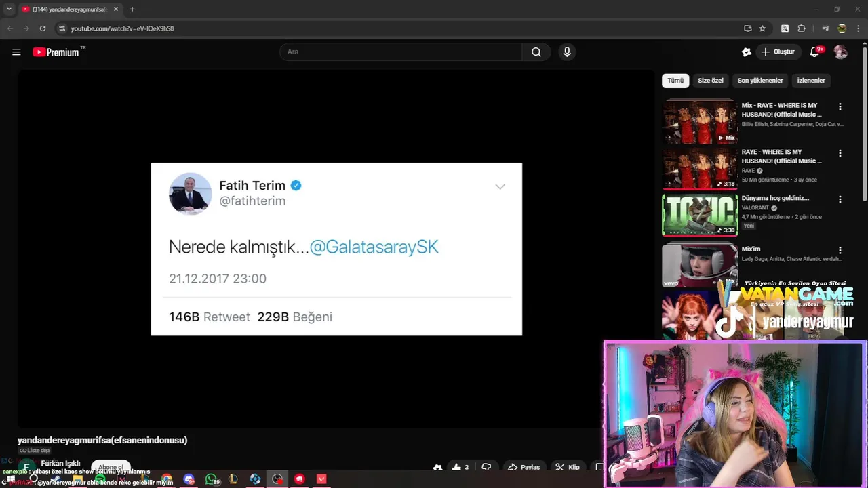Click the browser address bar URL
Viewport: 868px width, 488px height.
(122, 28)
